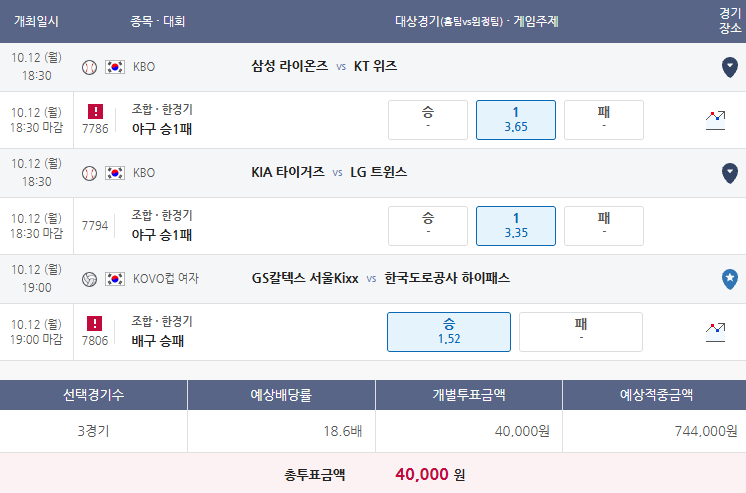The width and height of the screenshot is (746, 493).
Task: Select 승 for game 7786
Action: click(x=428, y=120)
